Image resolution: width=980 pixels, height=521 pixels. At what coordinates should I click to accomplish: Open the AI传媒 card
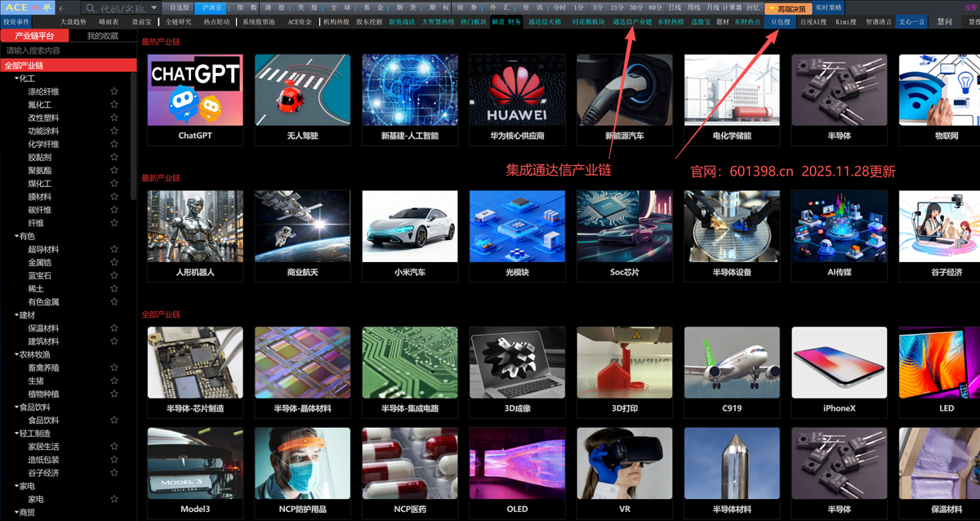840,237
